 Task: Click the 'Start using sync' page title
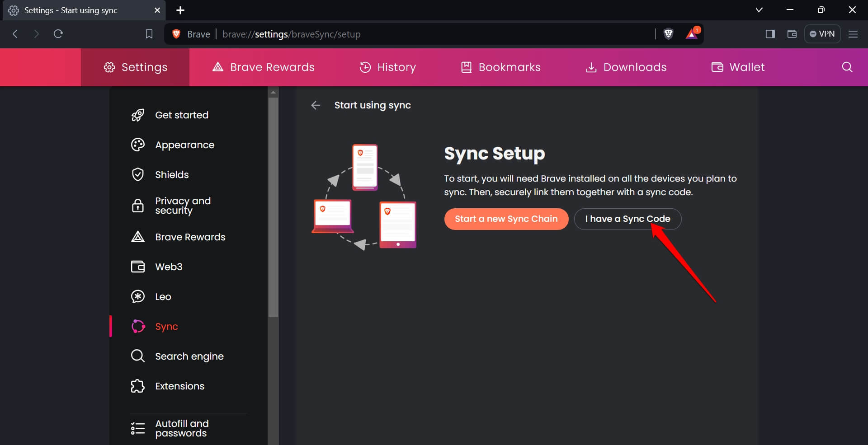(x=373, y=106)
